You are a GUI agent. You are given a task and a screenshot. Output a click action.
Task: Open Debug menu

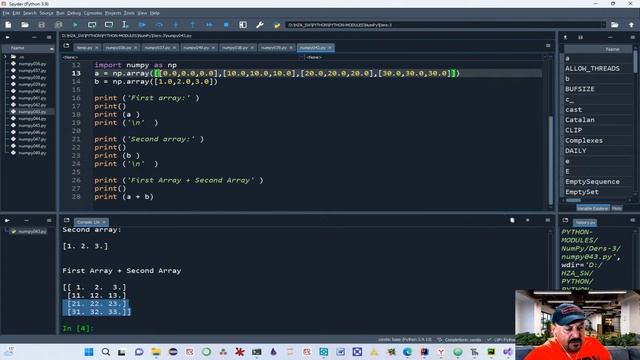(74, 13)
